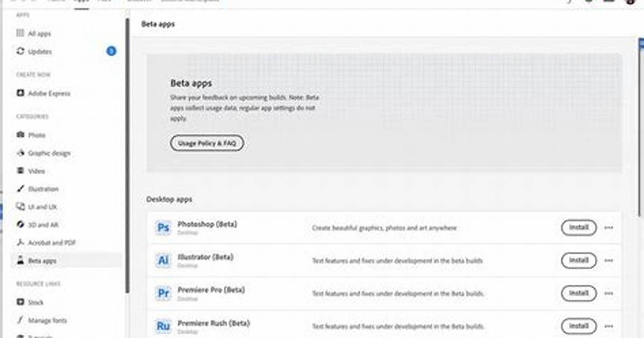The width and height of the screenshot is (644, 338).
Task: Select the Illustration category
Action: [37, 189]
